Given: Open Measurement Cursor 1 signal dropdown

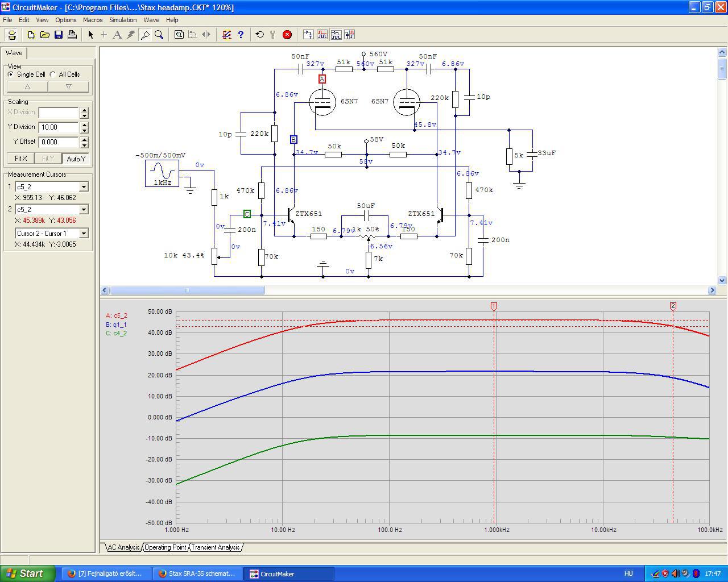Looking at the screenshot, I should [84, 187].
